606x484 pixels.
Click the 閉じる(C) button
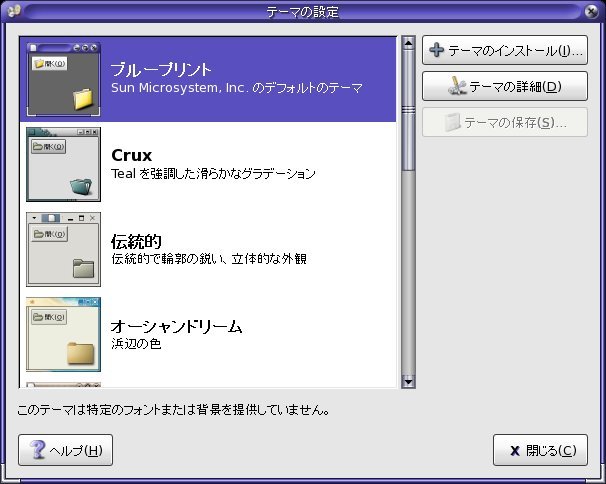540,450
